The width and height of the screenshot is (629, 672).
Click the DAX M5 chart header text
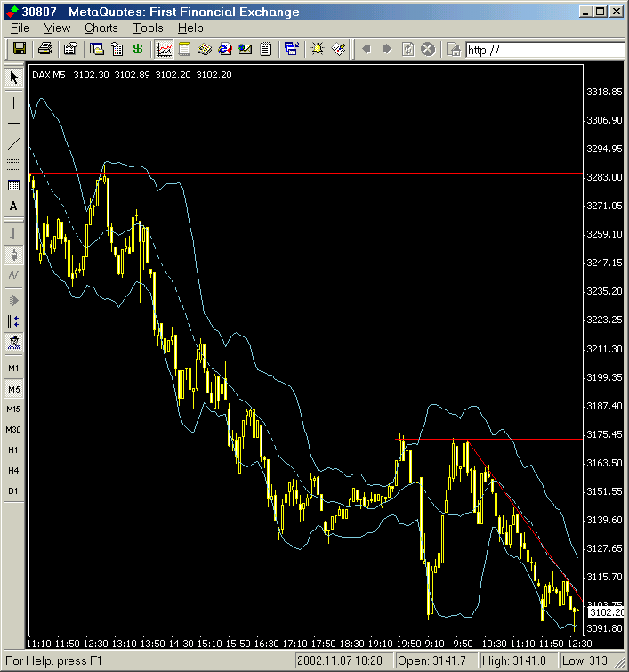(x=49, y=75)
